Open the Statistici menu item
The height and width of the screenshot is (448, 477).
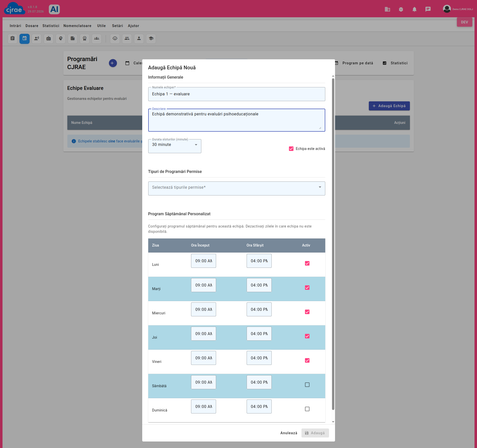click(x=51, y=26)
